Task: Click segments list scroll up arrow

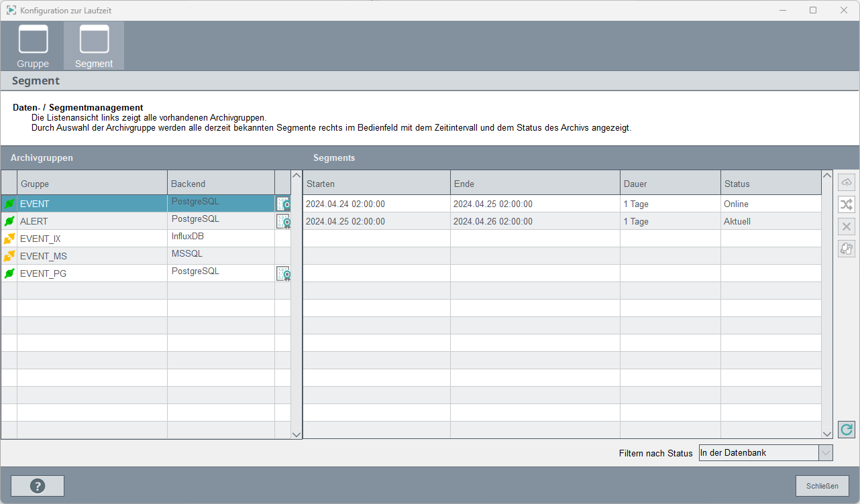Action: (827, 176)
